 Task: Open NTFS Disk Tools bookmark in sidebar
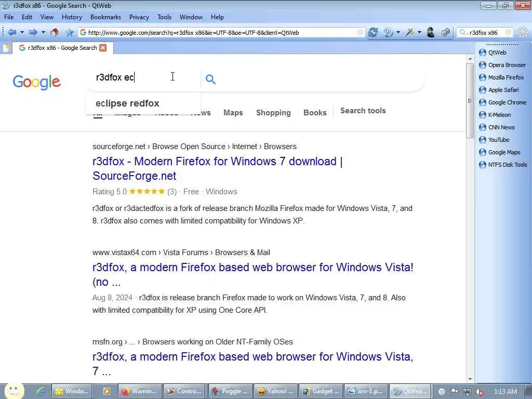pos(503,165)
